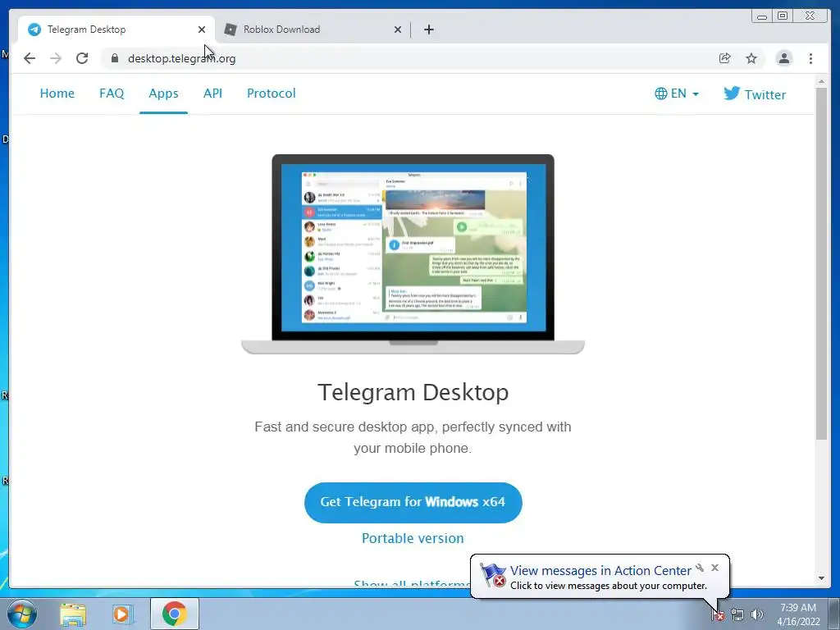Screen dimensions: 840x630
Task: Click View messages in Action Center
Action: point(600,571)
